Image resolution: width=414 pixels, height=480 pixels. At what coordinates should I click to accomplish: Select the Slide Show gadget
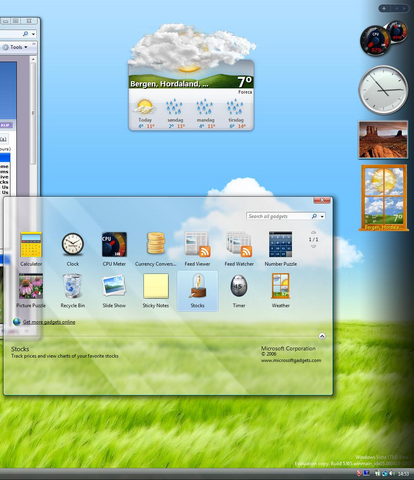[114, 290]
